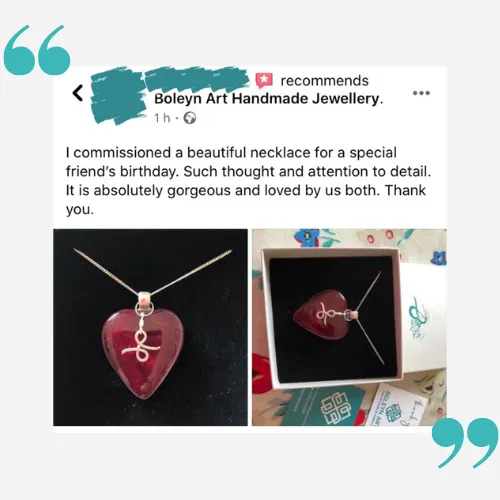Click the 1 h post timestamp

162,118
